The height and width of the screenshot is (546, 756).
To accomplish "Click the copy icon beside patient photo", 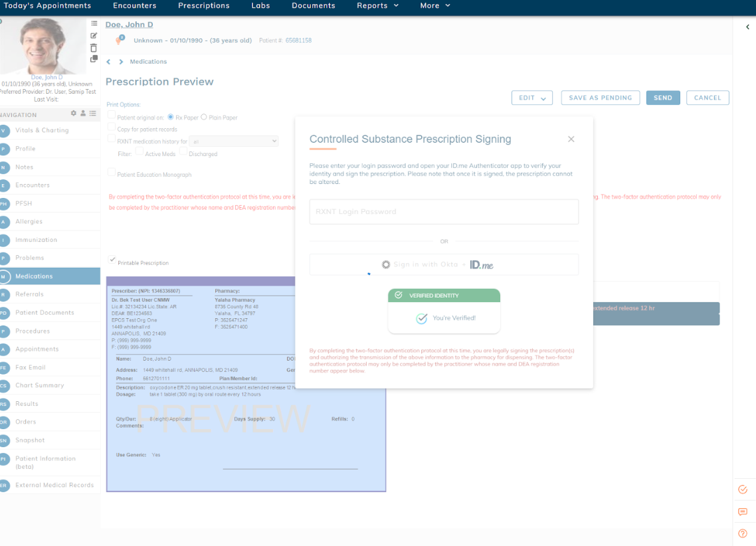I will (94, 59).
